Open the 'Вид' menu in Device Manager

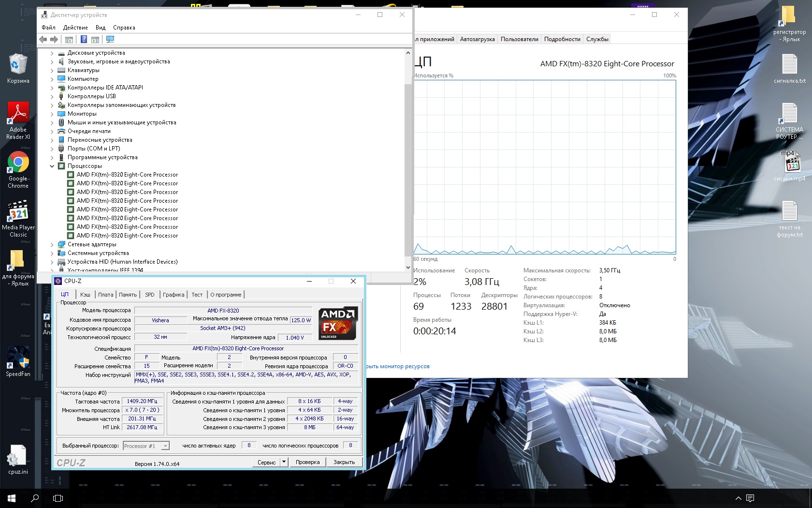pyautogui.click(x=101, y=28)
